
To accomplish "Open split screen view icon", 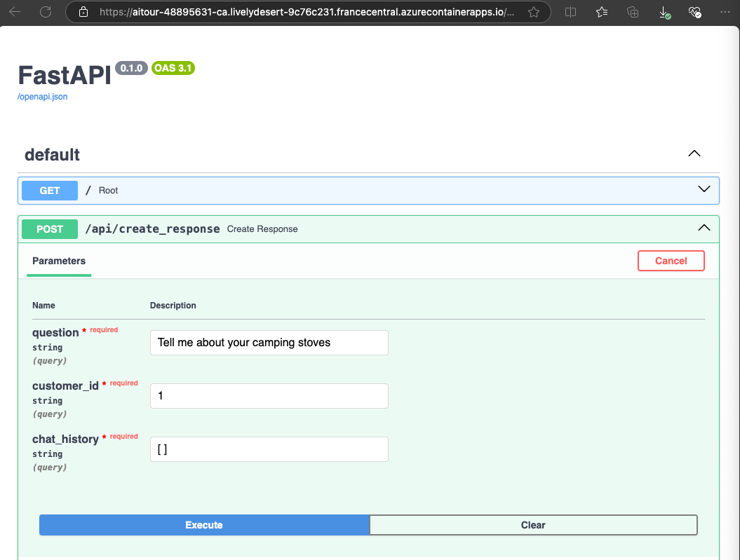I will pyautogui.click(x=570, y=12).
